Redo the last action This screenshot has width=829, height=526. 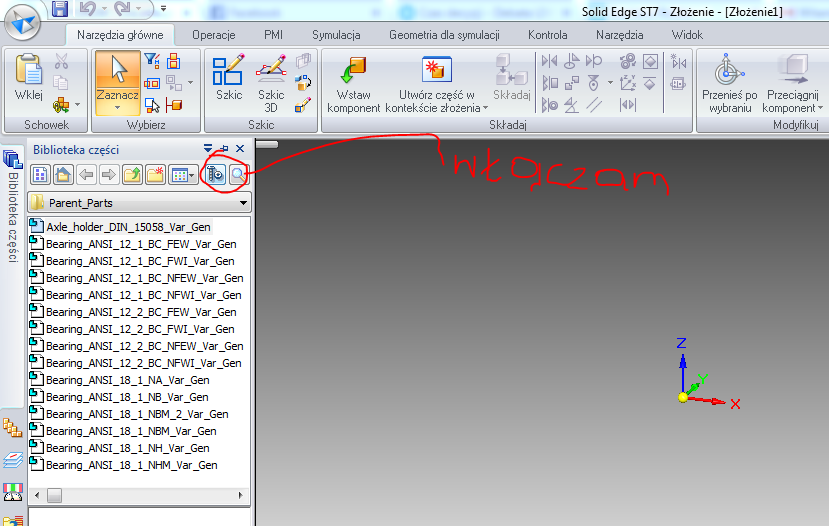coord(123,8)
